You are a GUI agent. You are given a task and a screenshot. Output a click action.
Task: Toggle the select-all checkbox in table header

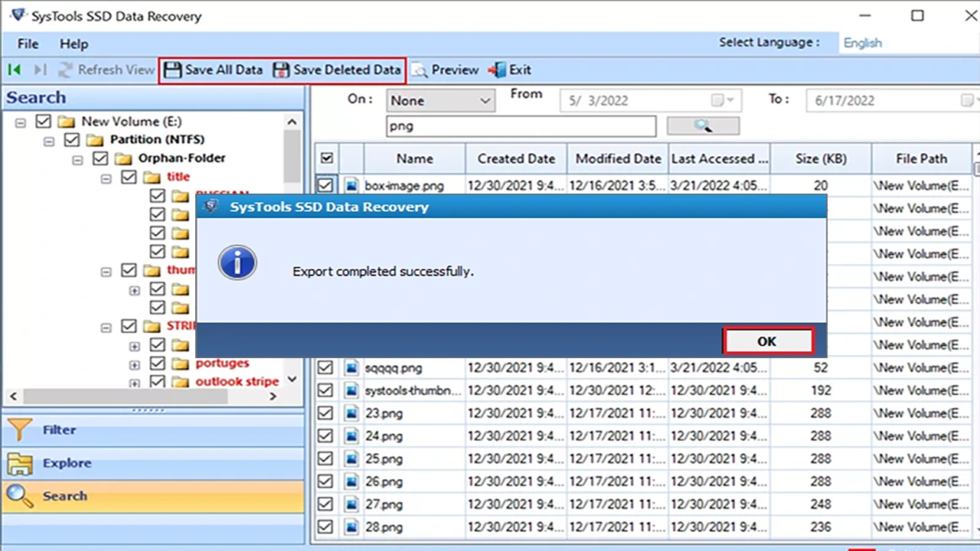tap(327, 158)
